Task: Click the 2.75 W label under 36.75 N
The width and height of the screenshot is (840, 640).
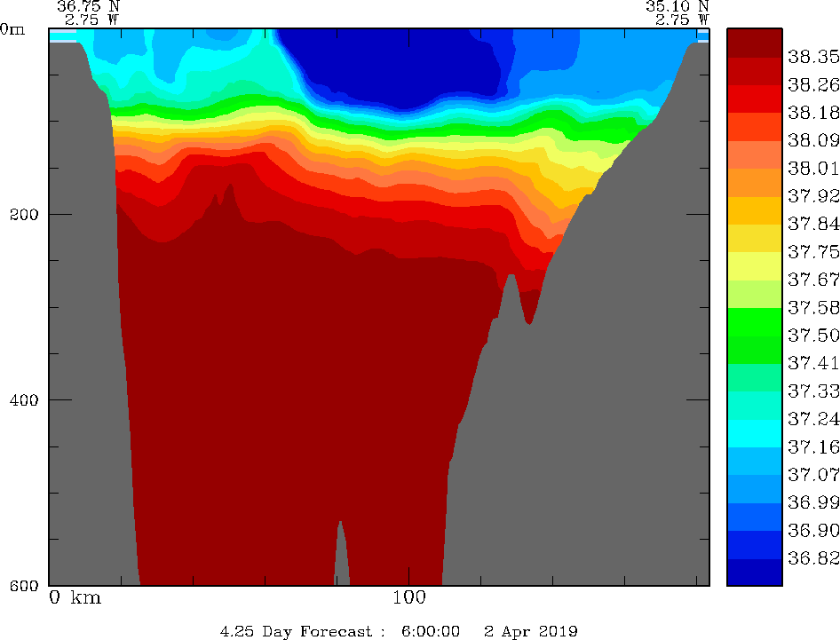Action: pos(92,20)
